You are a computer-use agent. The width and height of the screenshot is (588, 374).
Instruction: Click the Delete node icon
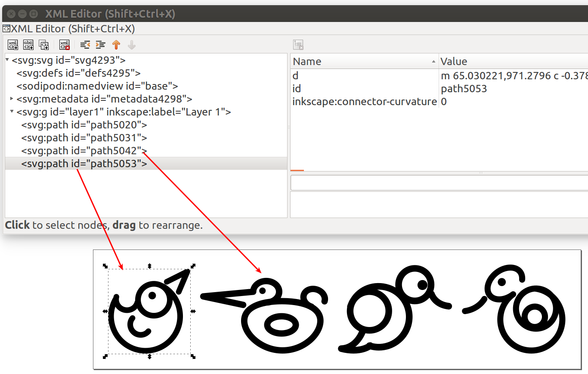[x=65, y=44]
